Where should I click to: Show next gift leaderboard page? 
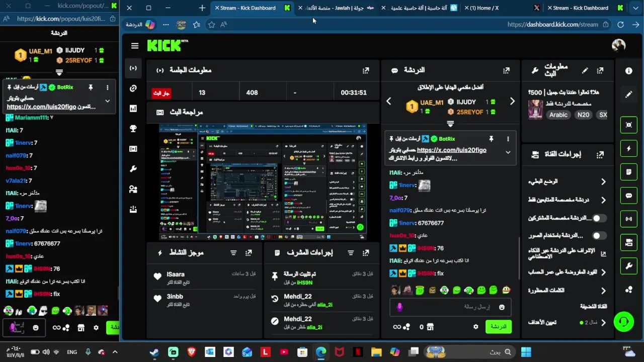click(x=512, y=102)
